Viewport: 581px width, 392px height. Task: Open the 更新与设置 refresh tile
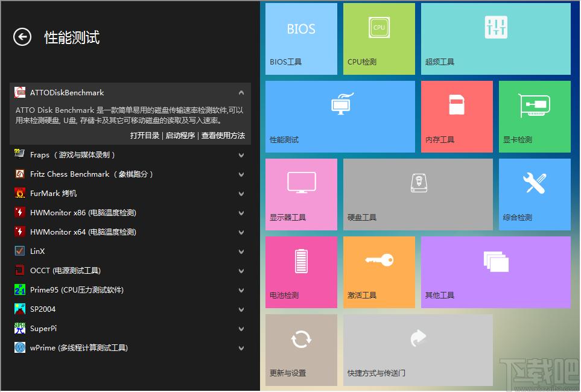[301, 350]
